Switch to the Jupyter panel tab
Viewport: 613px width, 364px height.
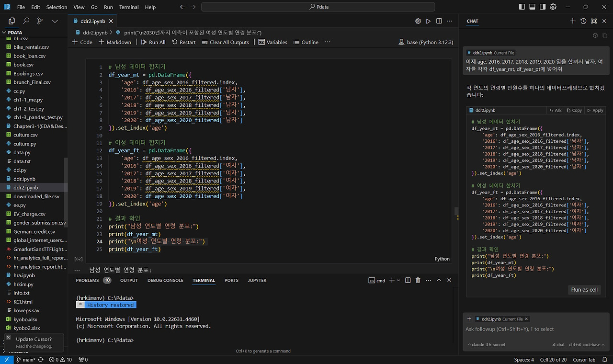pos(257,280)
